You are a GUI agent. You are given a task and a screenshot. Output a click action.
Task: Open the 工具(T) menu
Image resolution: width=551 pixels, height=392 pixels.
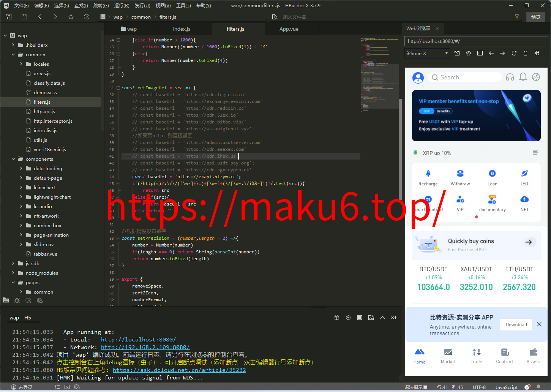183,5
